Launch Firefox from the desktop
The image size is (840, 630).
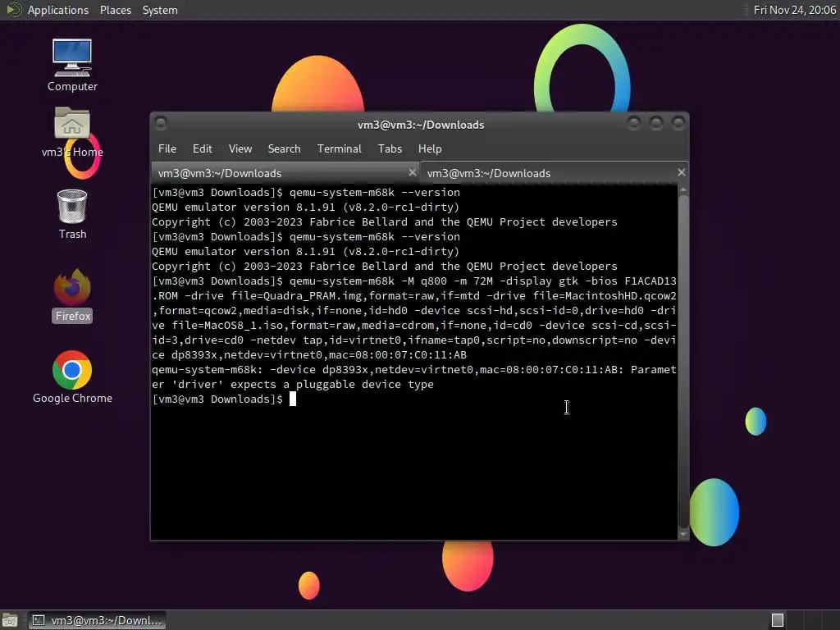coord(72,295)
